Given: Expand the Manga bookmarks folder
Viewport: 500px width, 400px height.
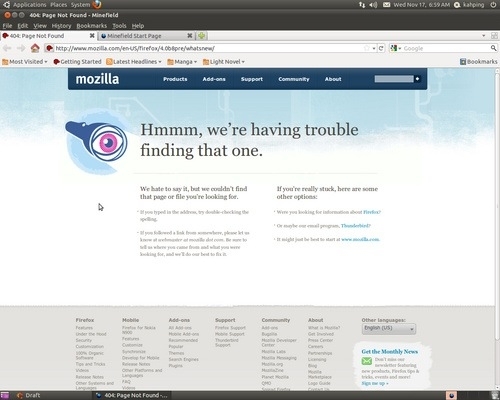Looking at the screenshot, I should point(182,62).
